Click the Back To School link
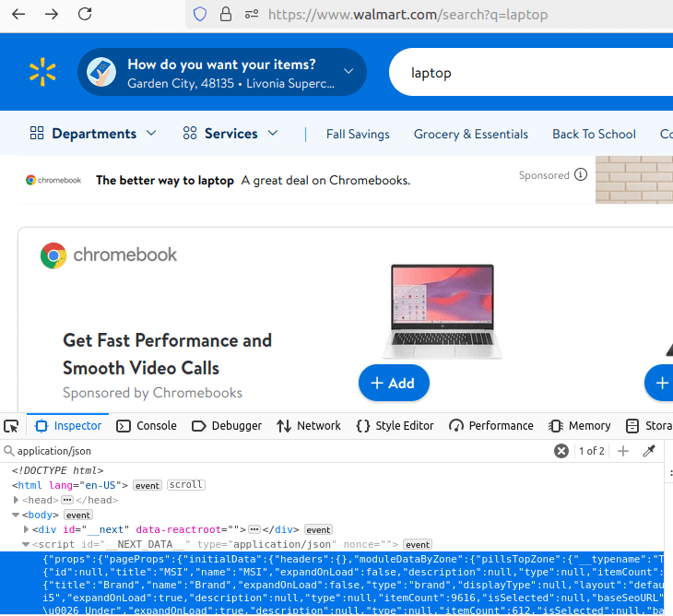Screen dimensions: 673x616 tap(594, 134)
